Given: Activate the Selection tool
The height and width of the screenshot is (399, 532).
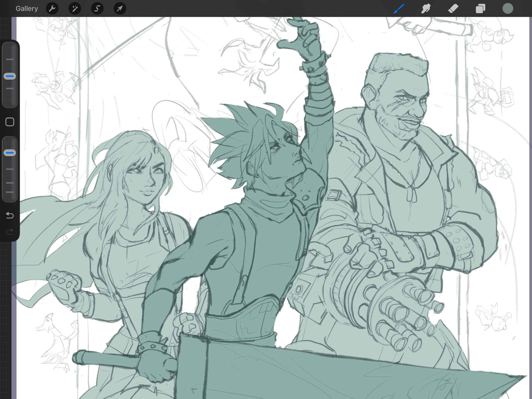Looking at the screenshot, I should 97,9.
